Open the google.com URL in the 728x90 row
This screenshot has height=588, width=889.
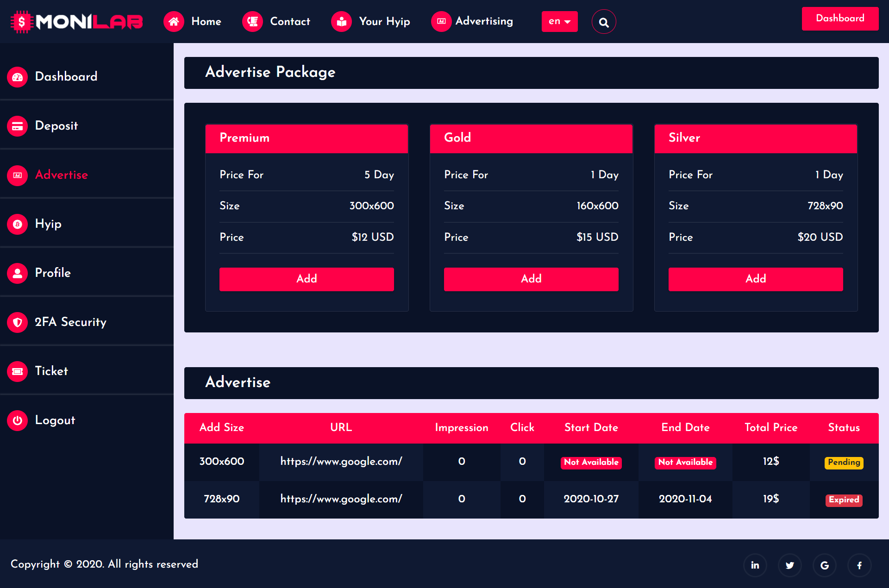click(341, 499)
